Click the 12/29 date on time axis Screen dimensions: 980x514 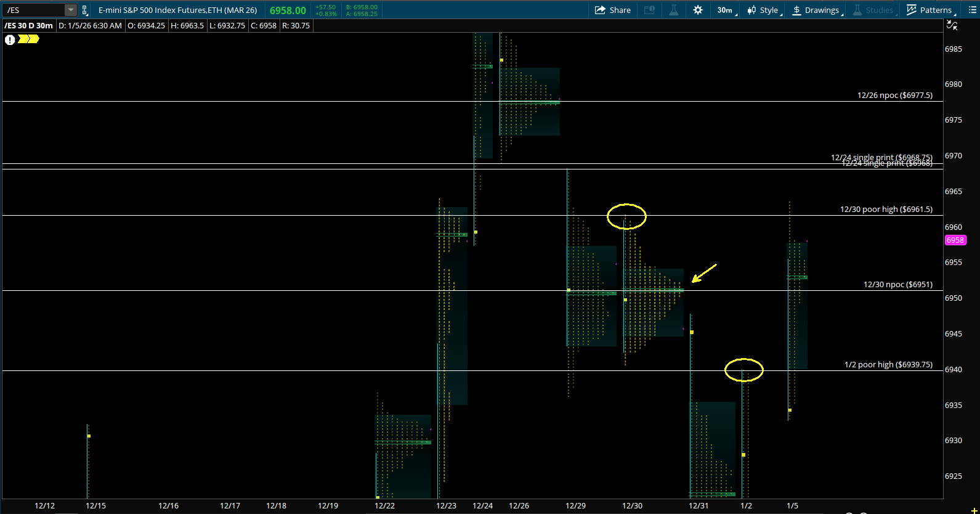click(575, 506)
